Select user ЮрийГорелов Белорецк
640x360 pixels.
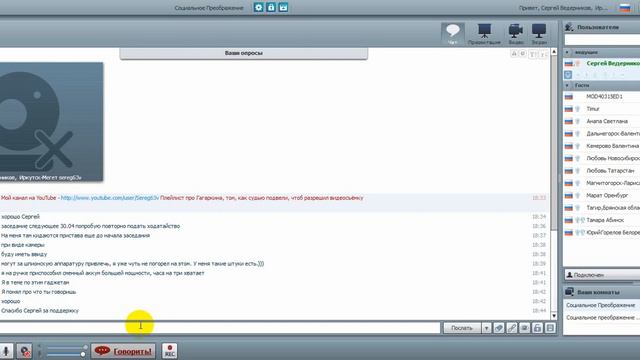click(x=602, y=232)
